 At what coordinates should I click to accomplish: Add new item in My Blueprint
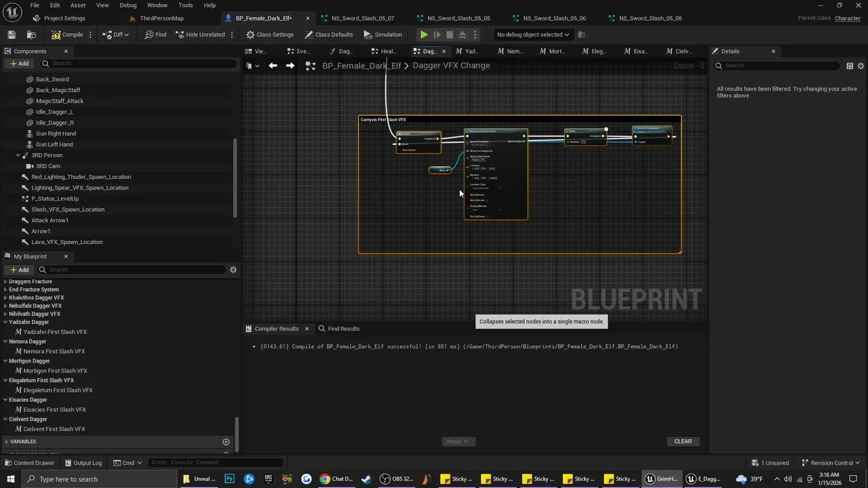point(19,270)
